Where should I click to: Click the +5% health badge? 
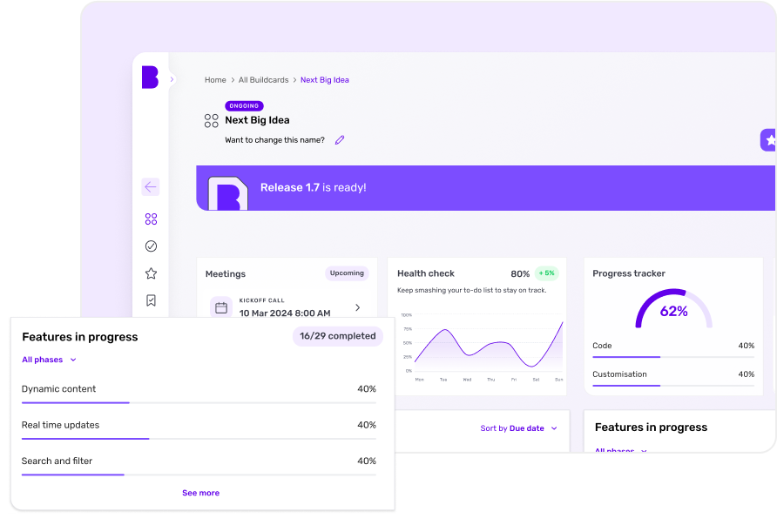[547, 273]
